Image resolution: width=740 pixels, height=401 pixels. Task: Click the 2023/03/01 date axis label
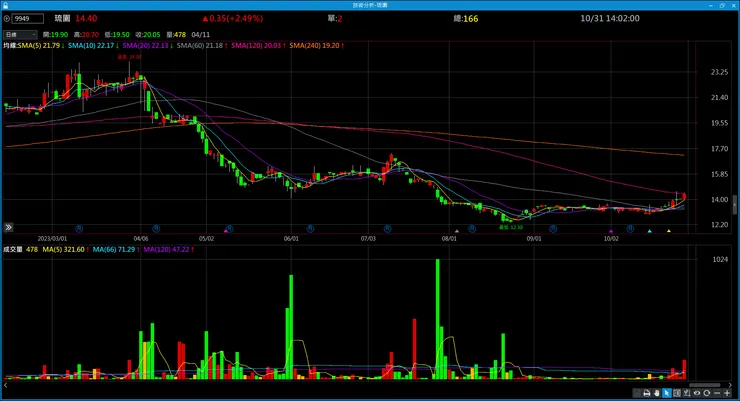(x=52, y=239)
